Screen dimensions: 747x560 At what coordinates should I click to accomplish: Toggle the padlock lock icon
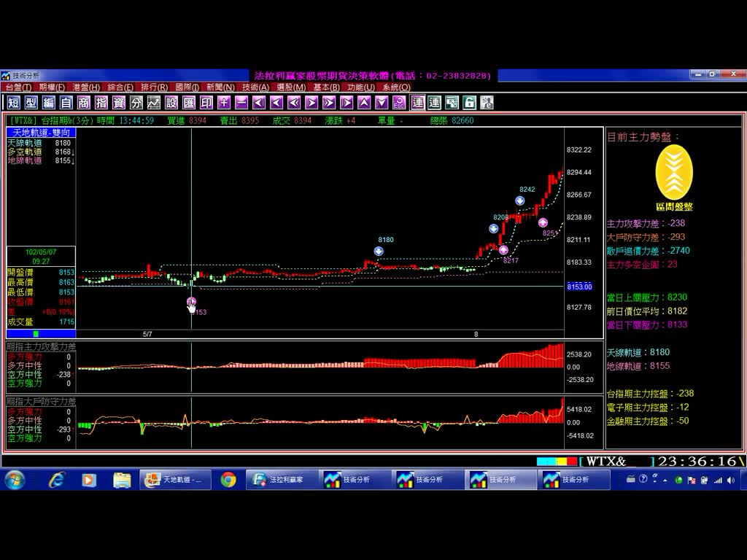point(469,102)
